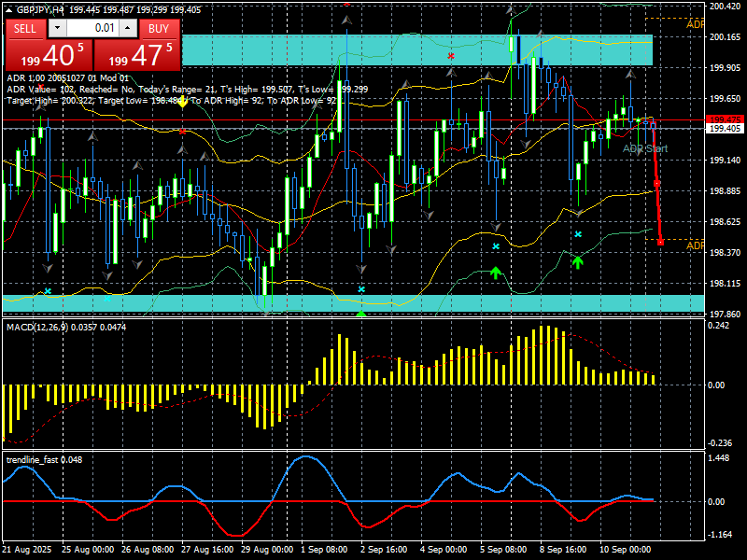The image size is (747, 560).
Task: Decrease lot size with the down arrow
Action: (x=58, y=28)
